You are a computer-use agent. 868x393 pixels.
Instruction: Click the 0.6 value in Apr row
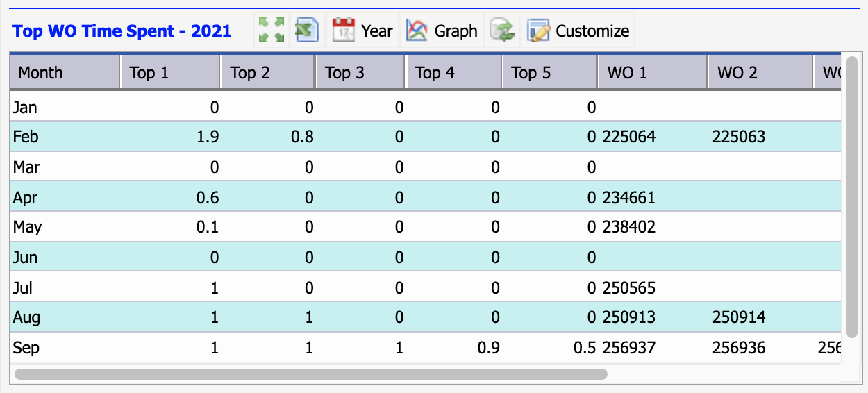pos(207,198)
